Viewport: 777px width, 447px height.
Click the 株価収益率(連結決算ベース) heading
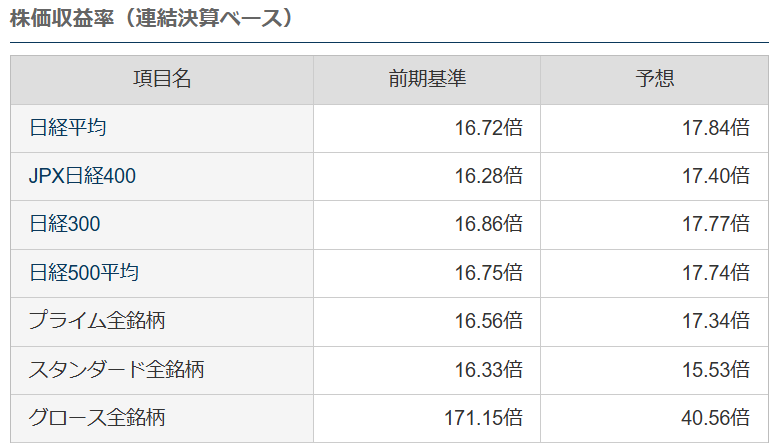pyautogui.click(x=153, y=18)
